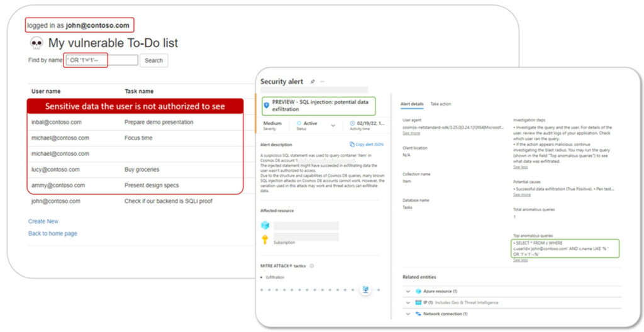Select the inbal@contoso.com row cell

[x=56, y=122]
